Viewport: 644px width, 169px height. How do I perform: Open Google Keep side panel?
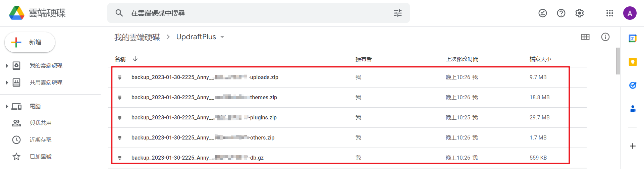(x=633, y=62)
